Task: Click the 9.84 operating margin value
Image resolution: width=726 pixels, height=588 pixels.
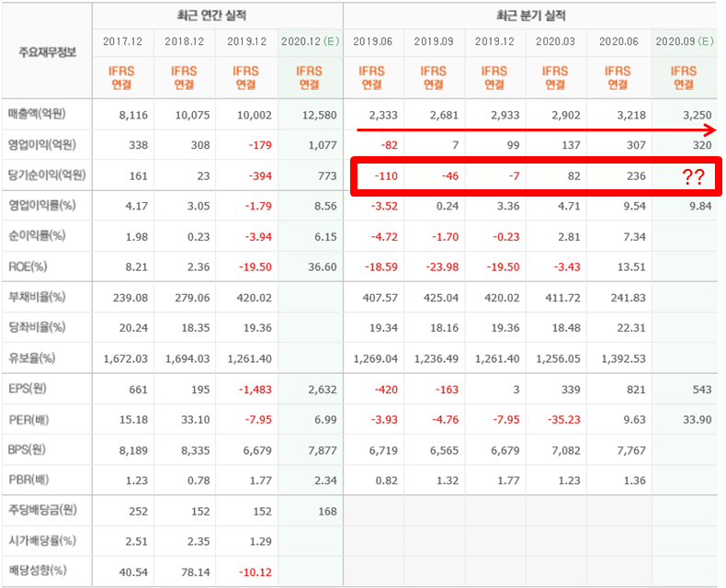Action: pyautogui.click(x=700, y=207)
